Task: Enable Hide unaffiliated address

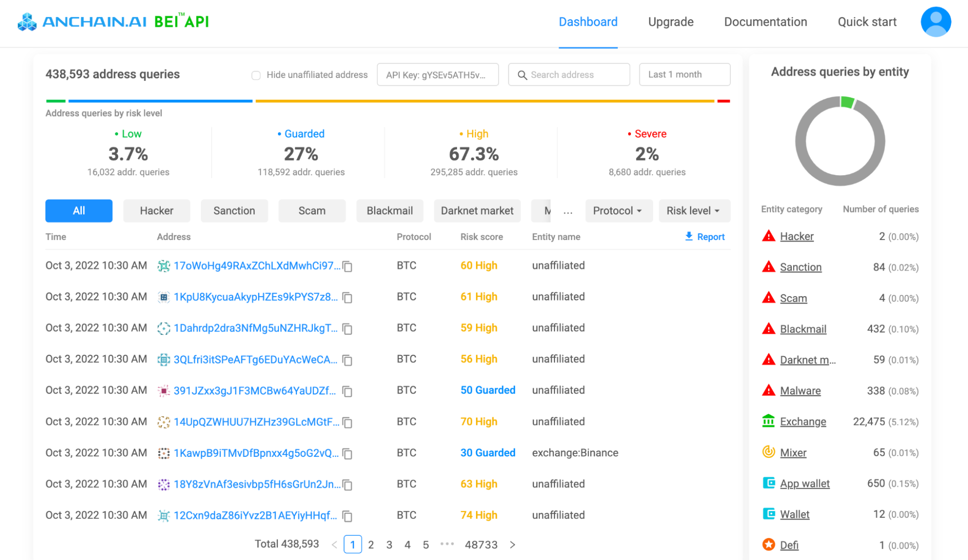Action: click(256, 75)
